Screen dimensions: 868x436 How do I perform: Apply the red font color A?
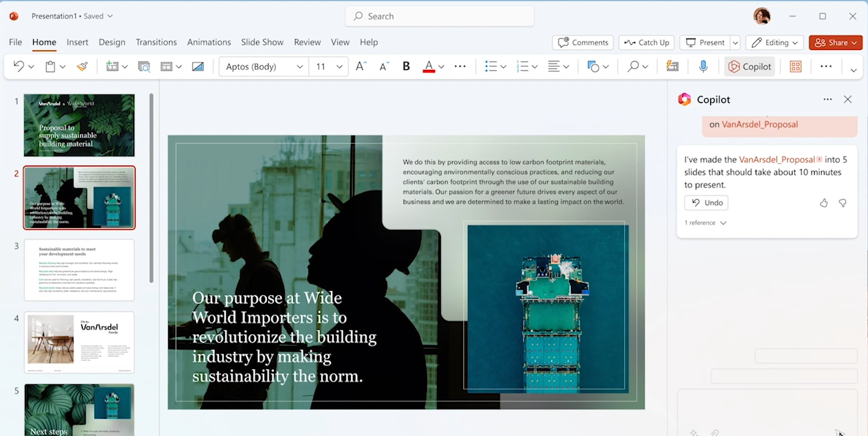(429, 66)
